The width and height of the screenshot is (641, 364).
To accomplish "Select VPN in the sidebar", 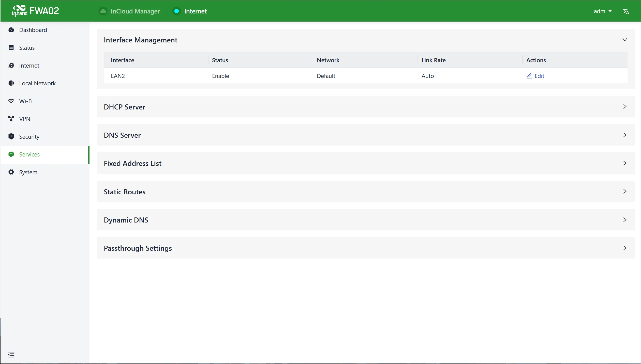I will click(x=45, y=119).
